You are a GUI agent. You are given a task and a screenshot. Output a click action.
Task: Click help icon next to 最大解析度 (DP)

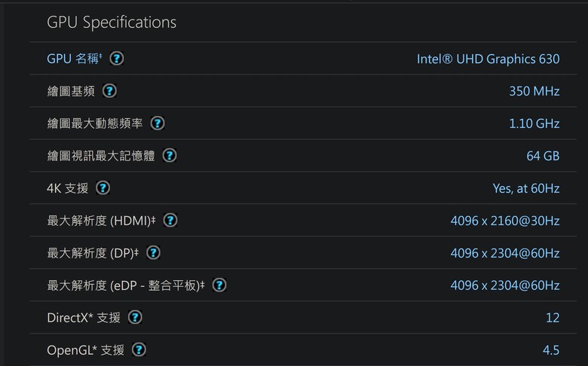pyautogui.click(x=153, y=252)
